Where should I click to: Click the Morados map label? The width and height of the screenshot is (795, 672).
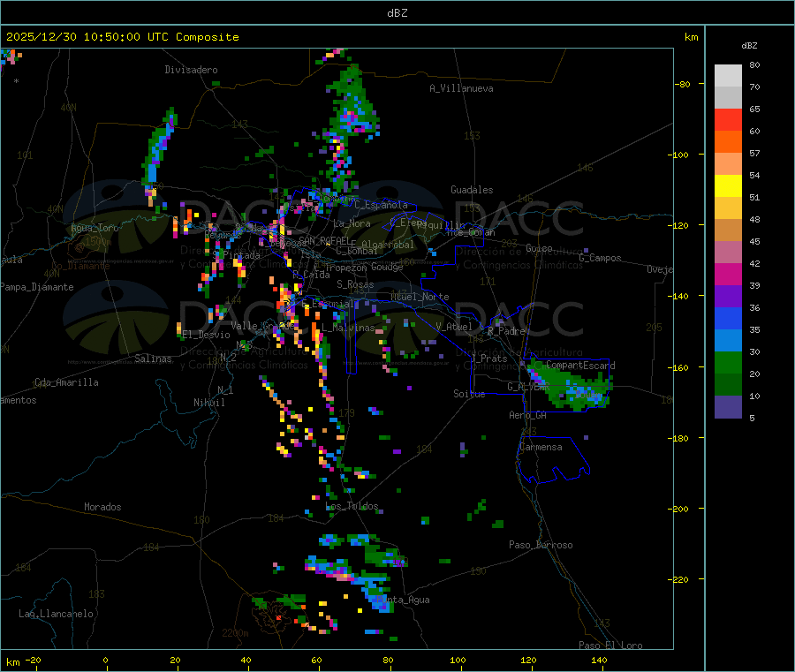(102, 507)
